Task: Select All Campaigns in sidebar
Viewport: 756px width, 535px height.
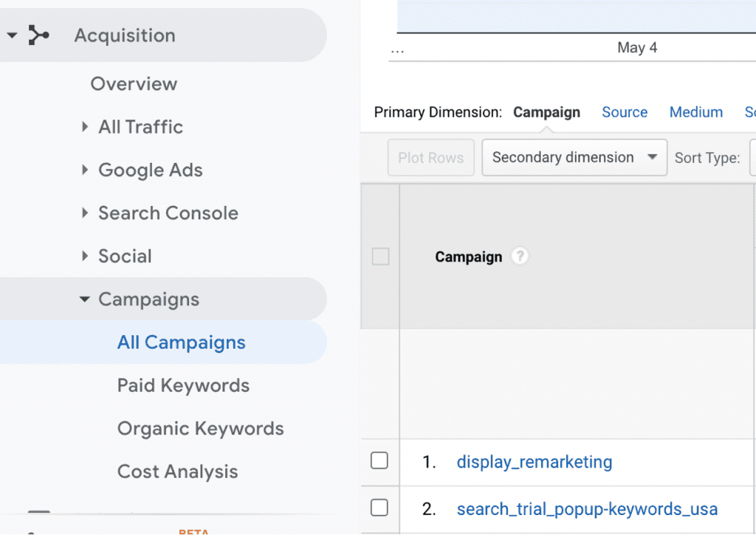Action: coord(181,342)
